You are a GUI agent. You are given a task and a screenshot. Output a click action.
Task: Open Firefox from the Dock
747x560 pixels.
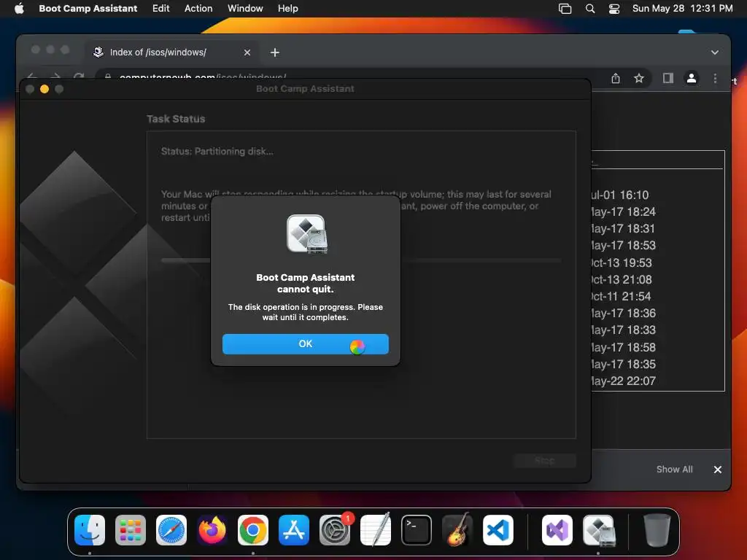pyautogui.click(x=212, y=530)
